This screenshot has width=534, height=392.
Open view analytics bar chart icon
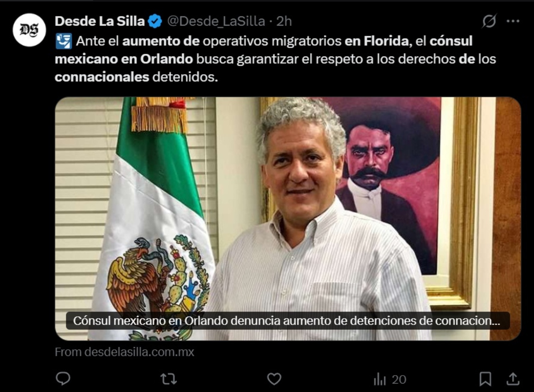(380, 379)
